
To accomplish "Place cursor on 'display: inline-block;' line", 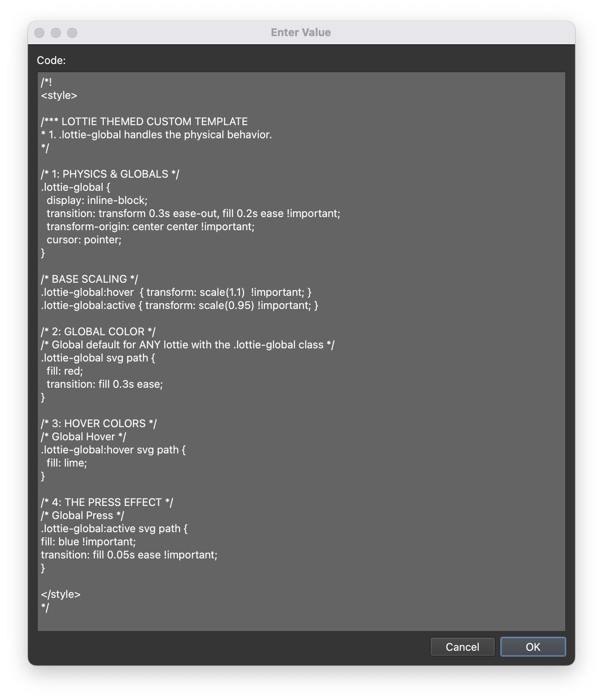I will click(97, 200).
